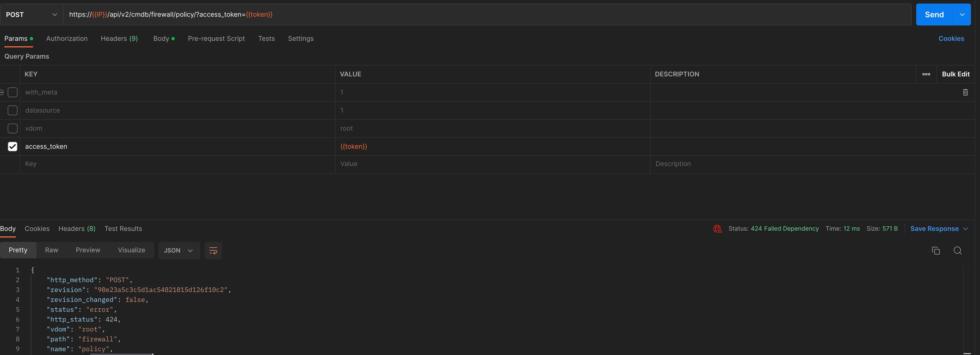This screenshot has width=980, height=355.
Task: Click the Cookies link near Send
Action: click(951, 38)
